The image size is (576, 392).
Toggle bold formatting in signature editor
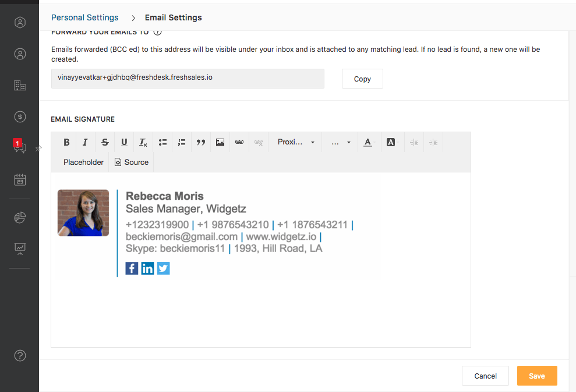tap(66, 142)
